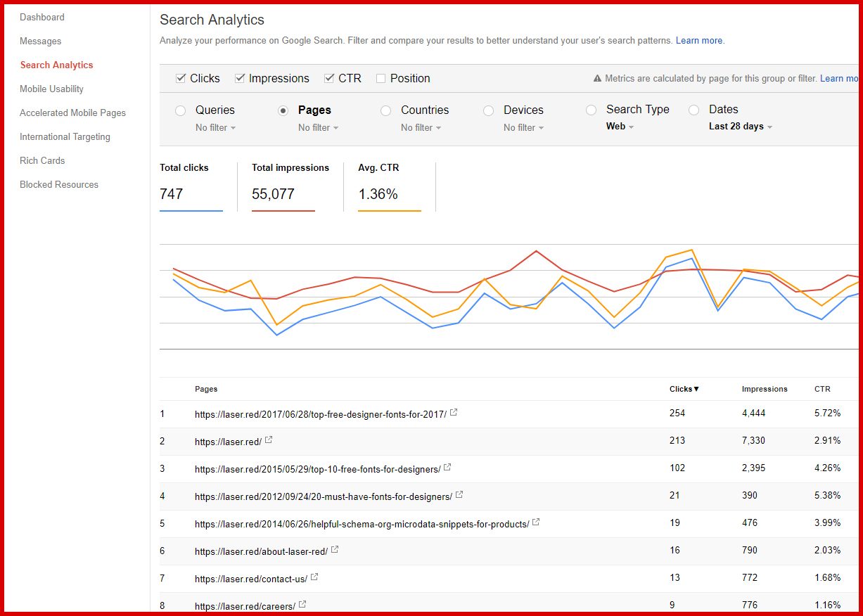
Task: Open Blocked Resources in the sidebar
Action: [59, 184]
